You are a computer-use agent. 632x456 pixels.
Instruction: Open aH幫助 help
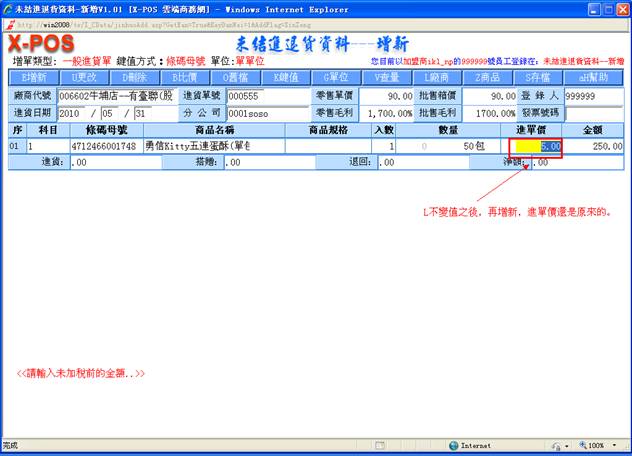pyautogui.click(x=589, y=77)
